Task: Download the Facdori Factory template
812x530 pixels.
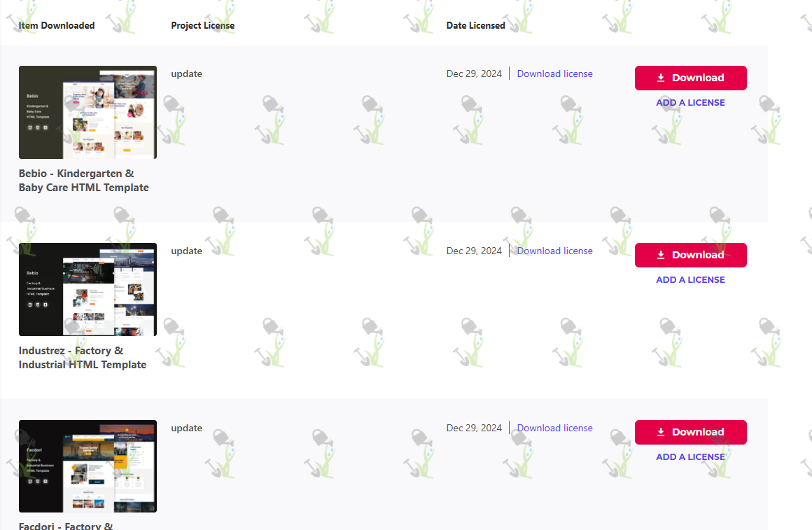Action: point(691,432)
